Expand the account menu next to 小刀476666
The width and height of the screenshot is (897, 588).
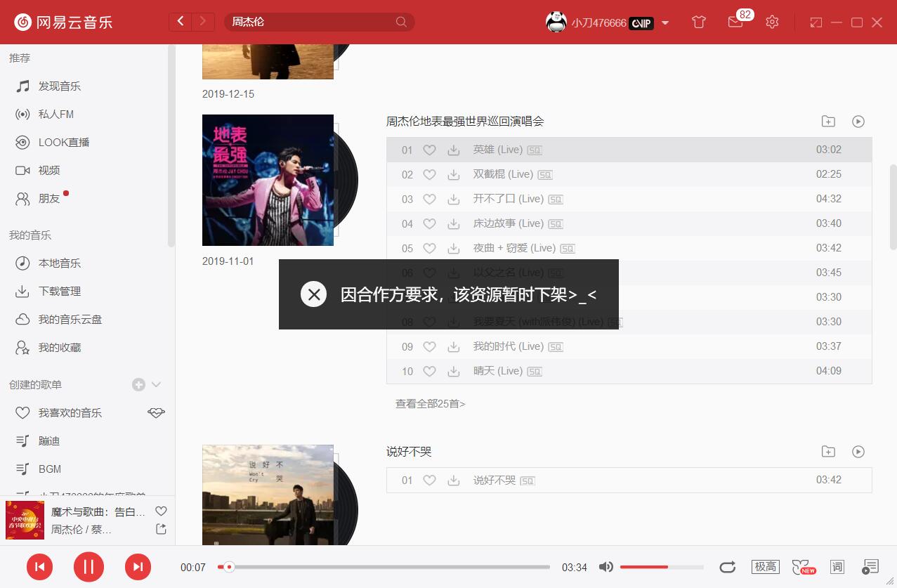[664, 22]
